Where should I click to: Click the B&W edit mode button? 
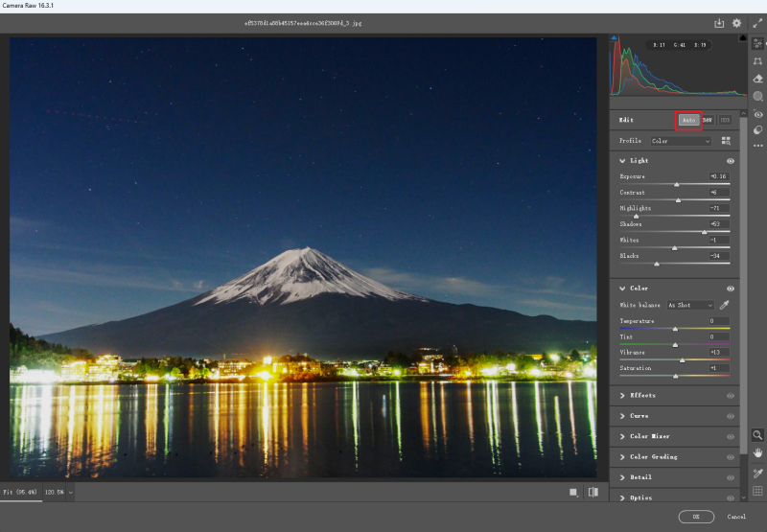(x=707, y=121)
